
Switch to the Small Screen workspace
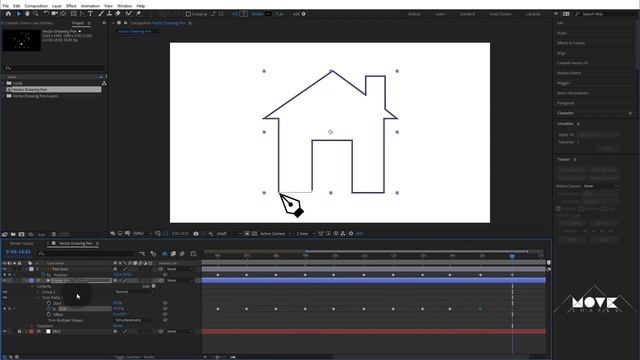[x=500, y=14]
